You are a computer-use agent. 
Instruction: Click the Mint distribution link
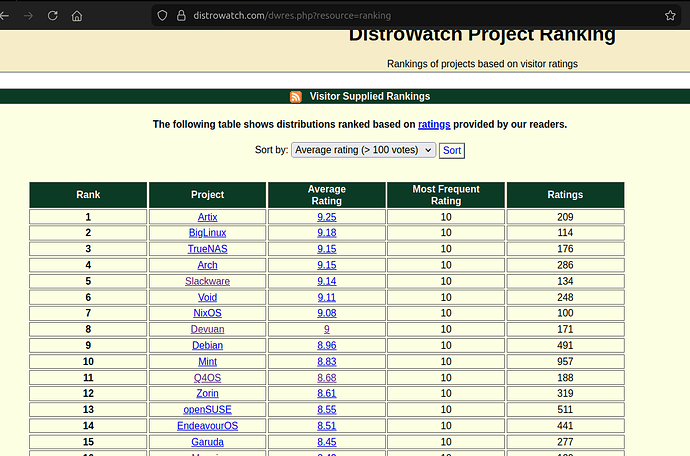click(207, 361)
